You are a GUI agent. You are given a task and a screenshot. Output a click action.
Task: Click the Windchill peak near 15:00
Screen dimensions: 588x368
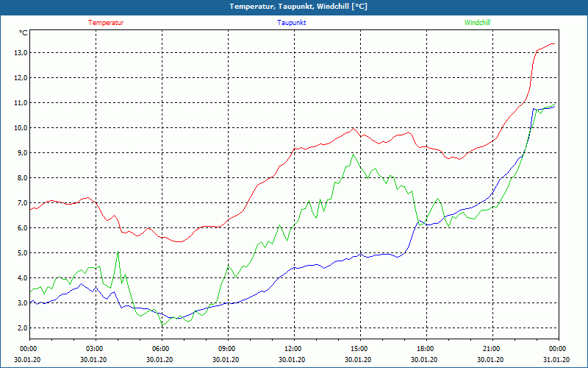[x=354, y=155]
